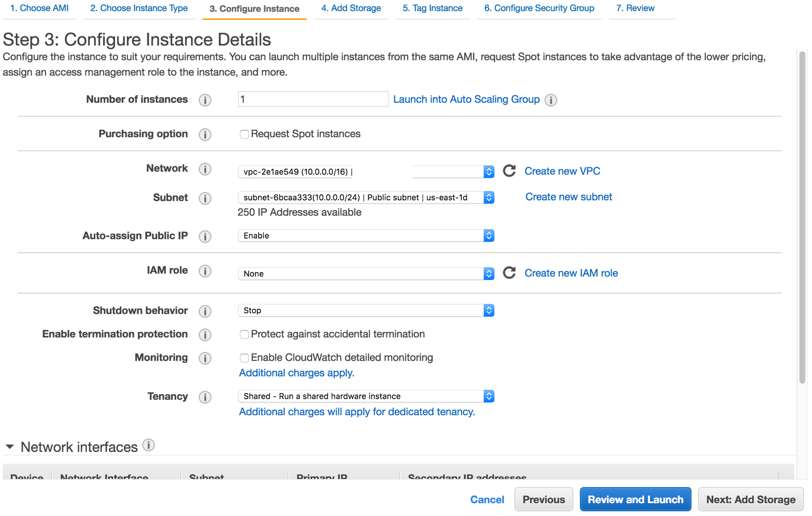Open info icon for Purchasing option
812x516 pixels.
click(205, 135)
